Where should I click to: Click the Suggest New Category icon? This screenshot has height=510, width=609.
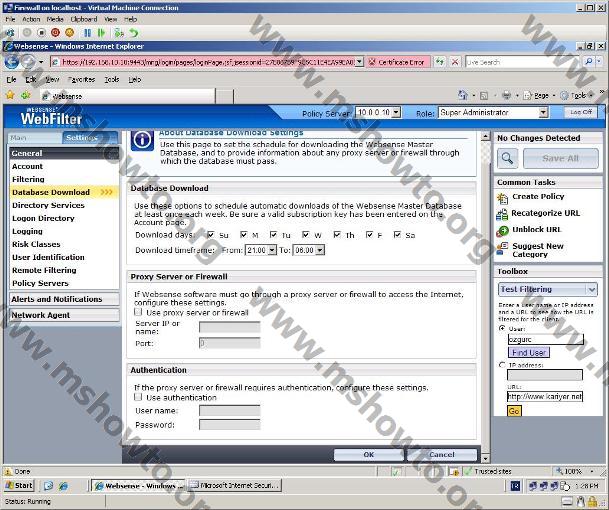click(502, 248)
